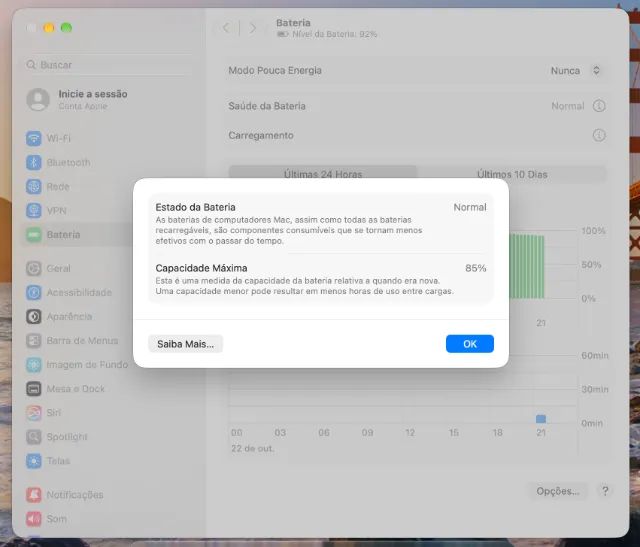640x547 pixels.
Task: Open the Geral gear icon
Action: coord(33,268)
